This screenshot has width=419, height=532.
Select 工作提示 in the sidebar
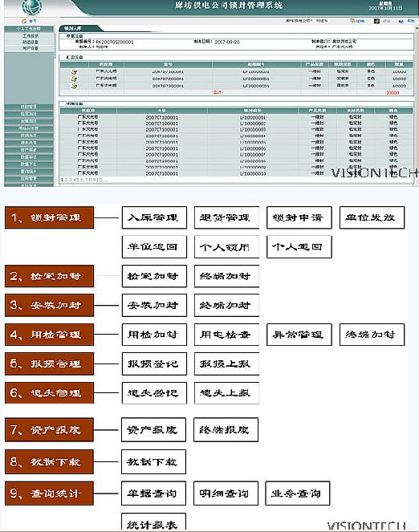[x=31, y=35]
